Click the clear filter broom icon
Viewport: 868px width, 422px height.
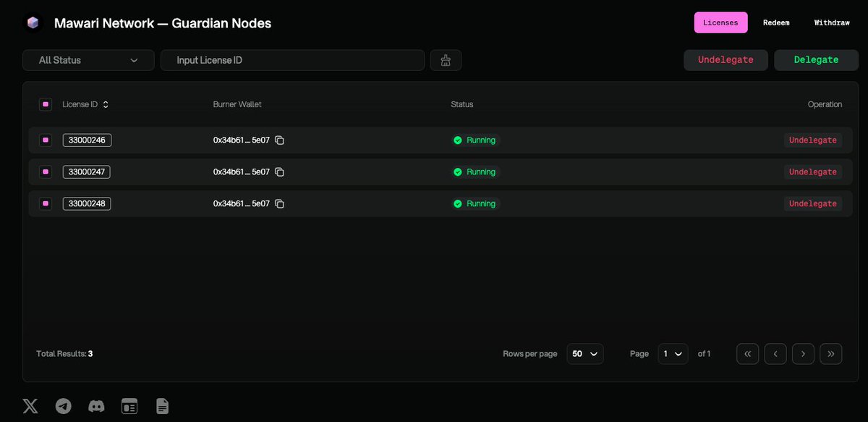(x=446, y=60)
